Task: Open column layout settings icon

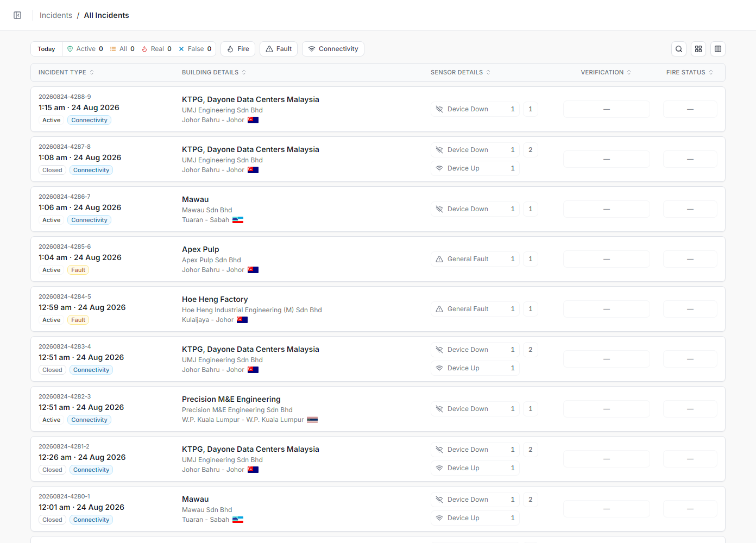Action: 718,49
